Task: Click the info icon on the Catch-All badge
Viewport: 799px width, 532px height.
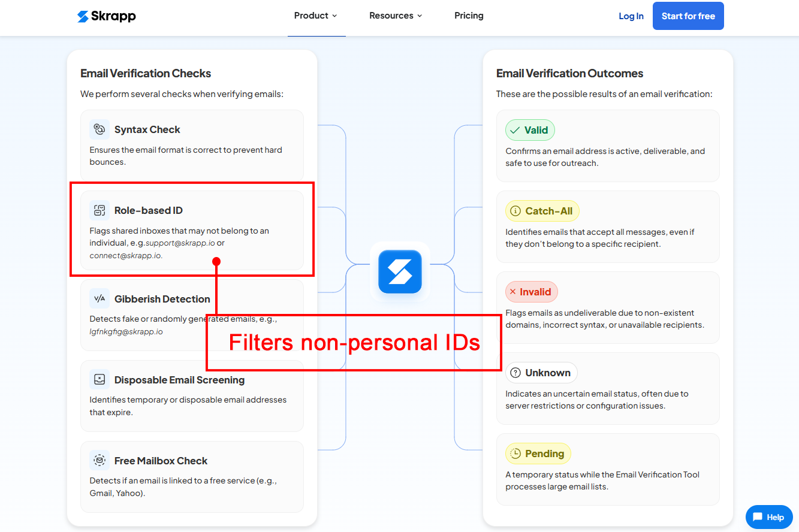Action: click(515, 210)
